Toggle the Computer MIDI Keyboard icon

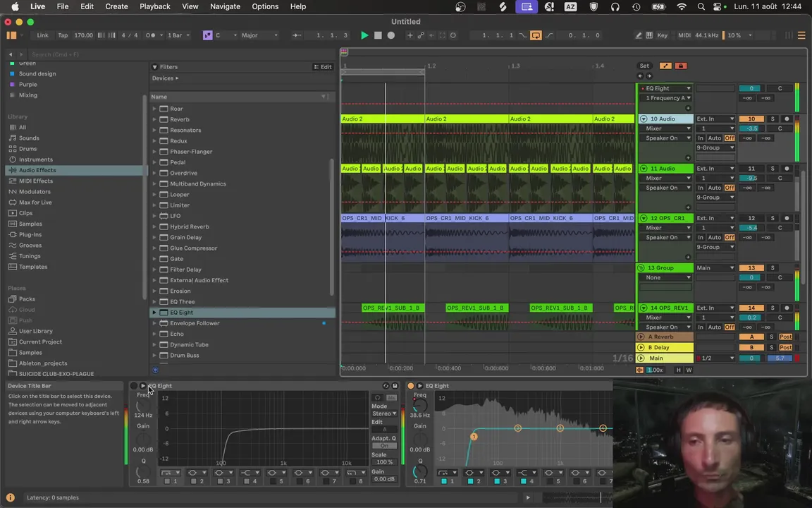(x=649, y=35)
